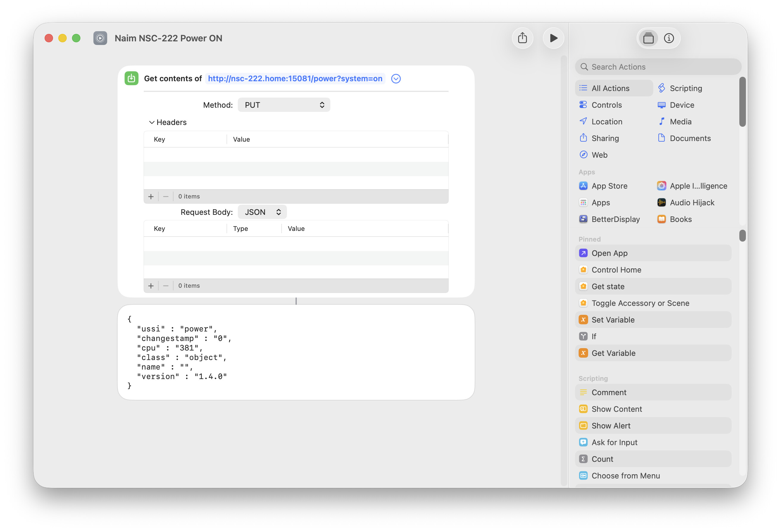Click the URL field in Get contents
Image resolution: width=781 pixels, height=532 pixels.
point(295,78)
